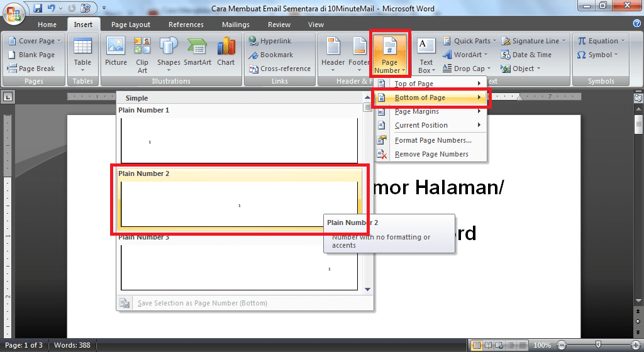Click the 100% zoom level button
This screenshot has height=352, width=644.
point(542,346)
